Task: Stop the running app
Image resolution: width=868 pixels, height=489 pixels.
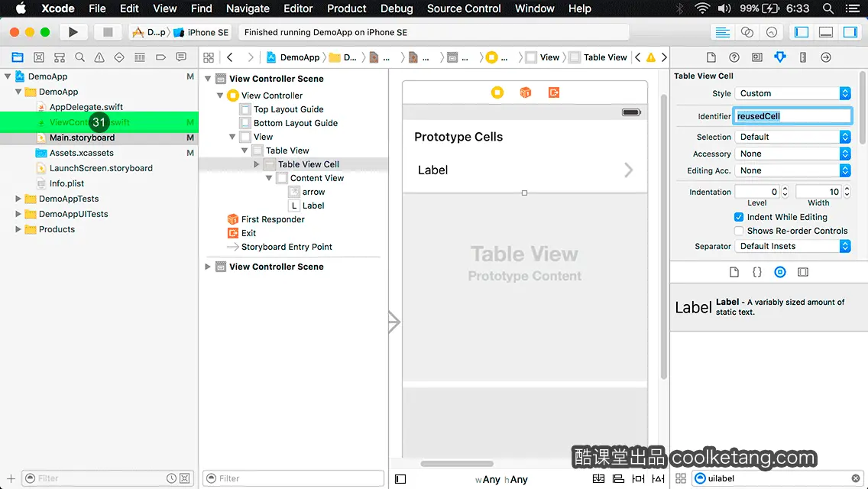Action: pos(108,32)
